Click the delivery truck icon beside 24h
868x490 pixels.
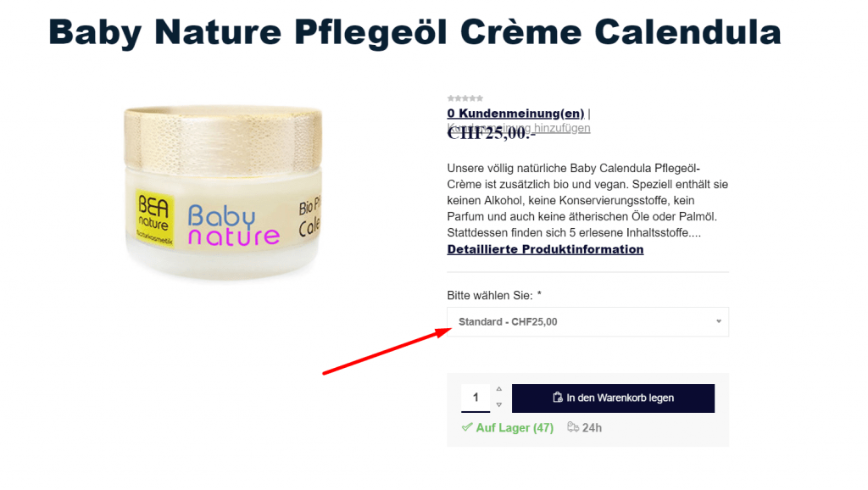573,427
